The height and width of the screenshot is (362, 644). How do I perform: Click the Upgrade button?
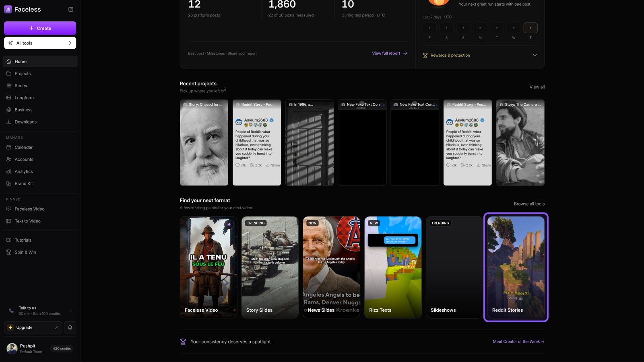33,327
